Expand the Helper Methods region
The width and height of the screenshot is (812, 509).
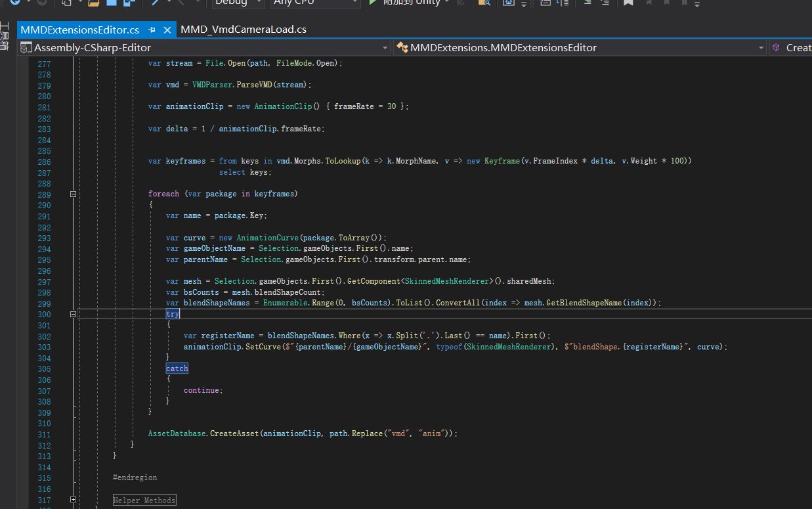(x=73, y=500)
